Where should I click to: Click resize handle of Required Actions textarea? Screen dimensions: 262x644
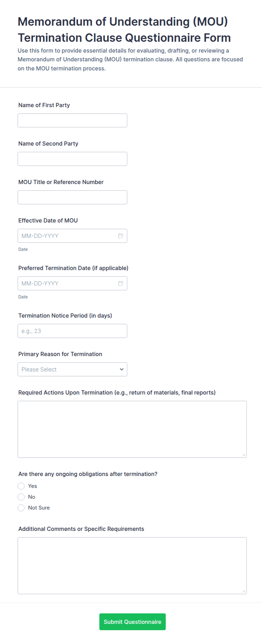[x=244, y=455]
